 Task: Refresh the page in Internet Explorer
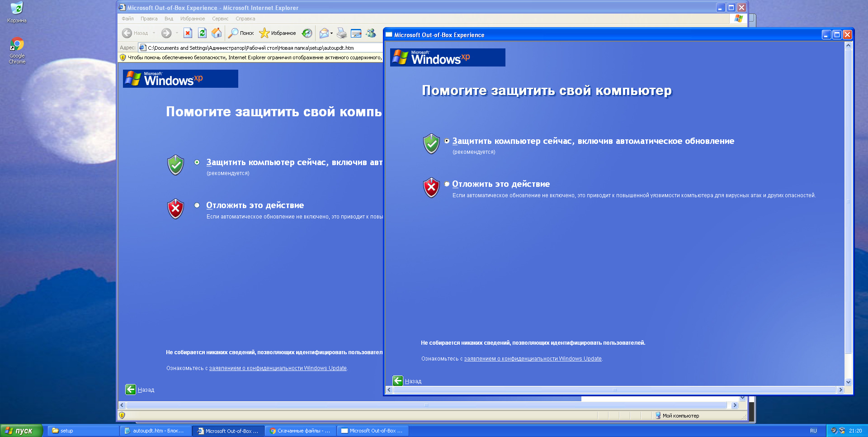click(x=203, y=33)
